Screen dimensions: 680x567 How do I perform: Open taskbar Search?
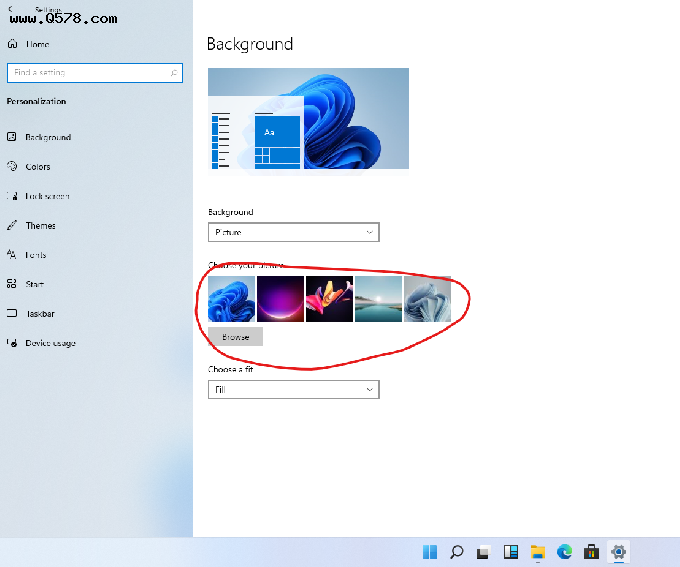coord(457,552)
